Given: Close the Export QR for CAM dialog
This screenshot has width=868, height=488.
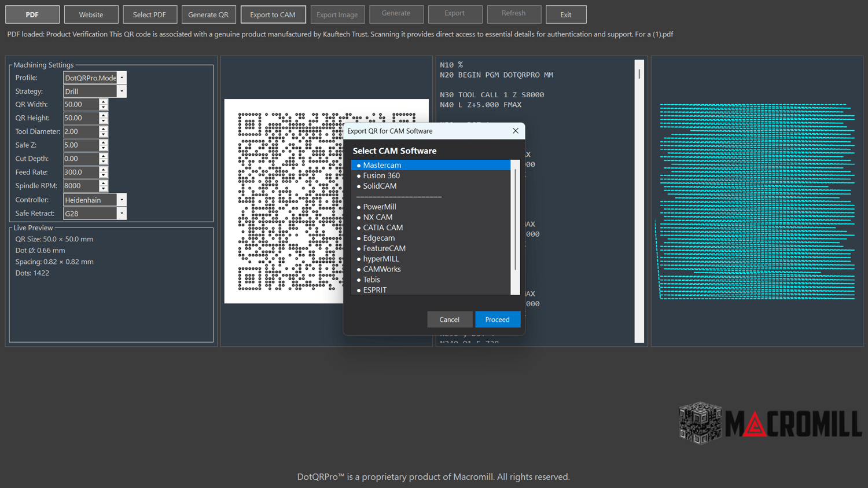Looking at the screenshot, I should click(x=516, y=131).
